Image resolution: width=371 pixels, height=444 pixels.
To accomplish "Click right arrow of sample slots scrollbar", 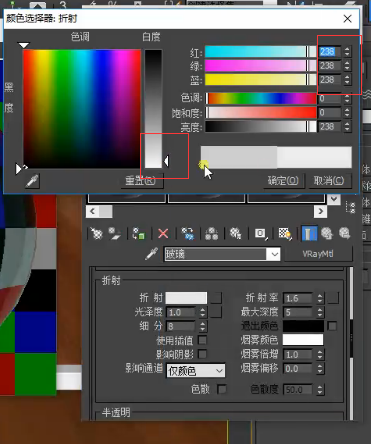I will point(320,211).
